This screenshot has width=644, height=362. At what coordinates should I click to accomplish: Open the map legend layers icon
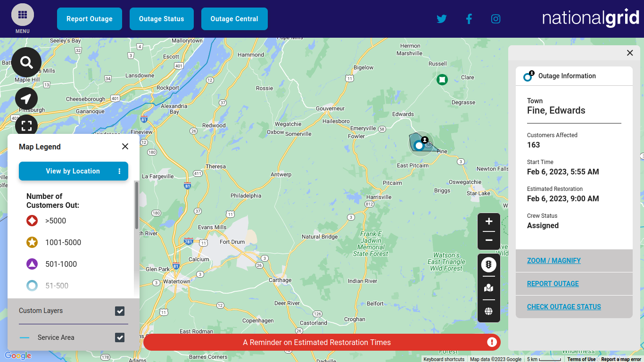[489, 288]
